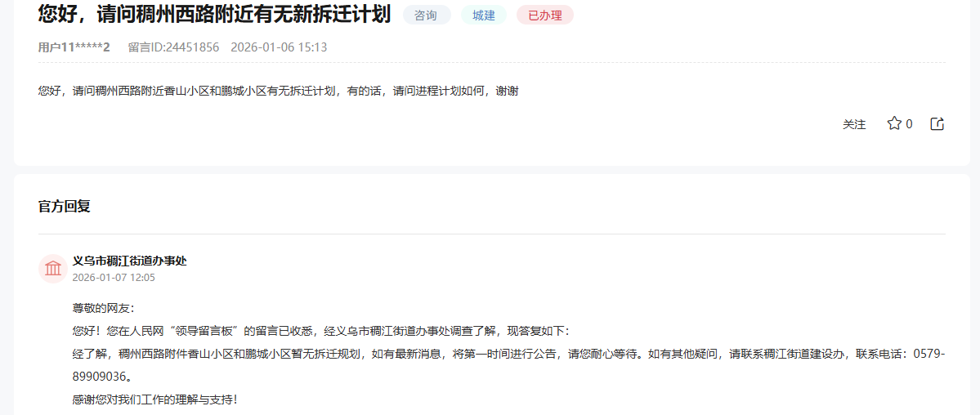Click the message title about 稠州西路拆迁计划
The width and height of the screenshot is (980, 415).
tap(214, 14)
